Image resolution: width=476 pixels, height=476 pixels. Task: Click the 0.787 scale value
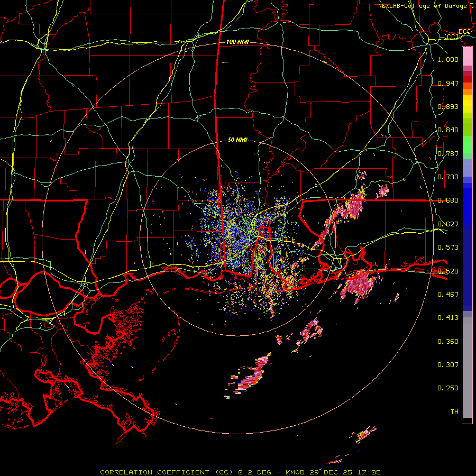point(448,153)
